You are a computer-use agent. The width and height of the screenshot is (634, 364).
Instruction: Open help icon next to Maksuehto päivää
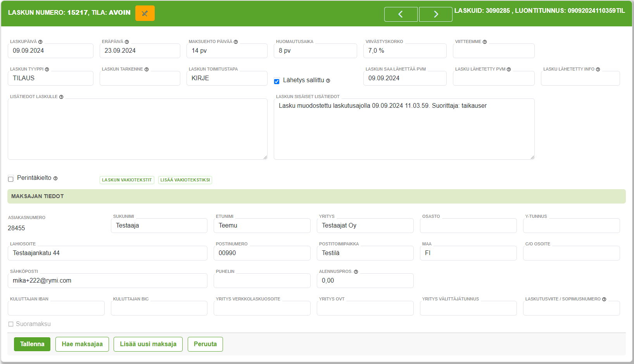pyautogui.click(x=236, y=42)
